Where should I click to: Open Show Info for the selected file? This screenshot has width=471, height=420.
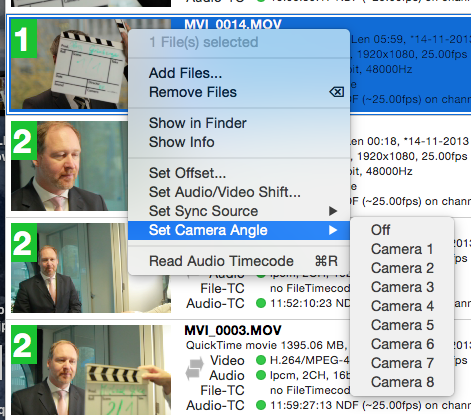point(239,142)
